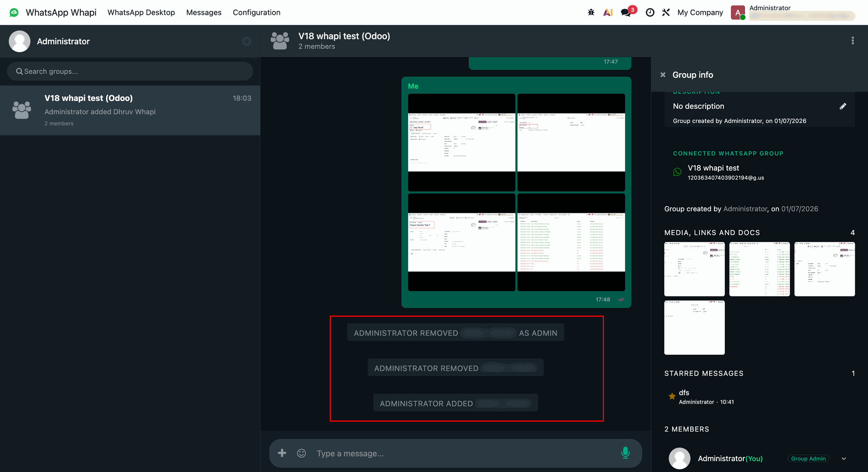This screenshot has width=868, height=472.
Task: Open the My Company switcher
Action: (700, 12)
